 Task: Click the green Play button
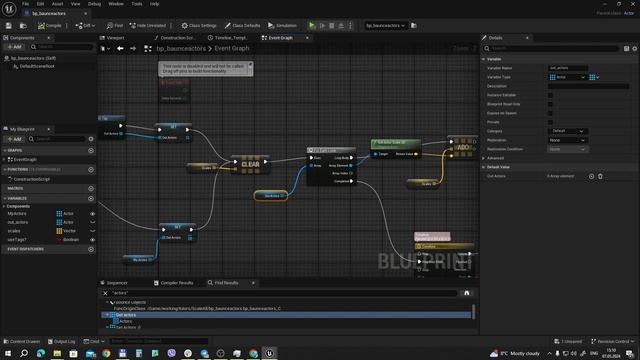tap(312, 25)
